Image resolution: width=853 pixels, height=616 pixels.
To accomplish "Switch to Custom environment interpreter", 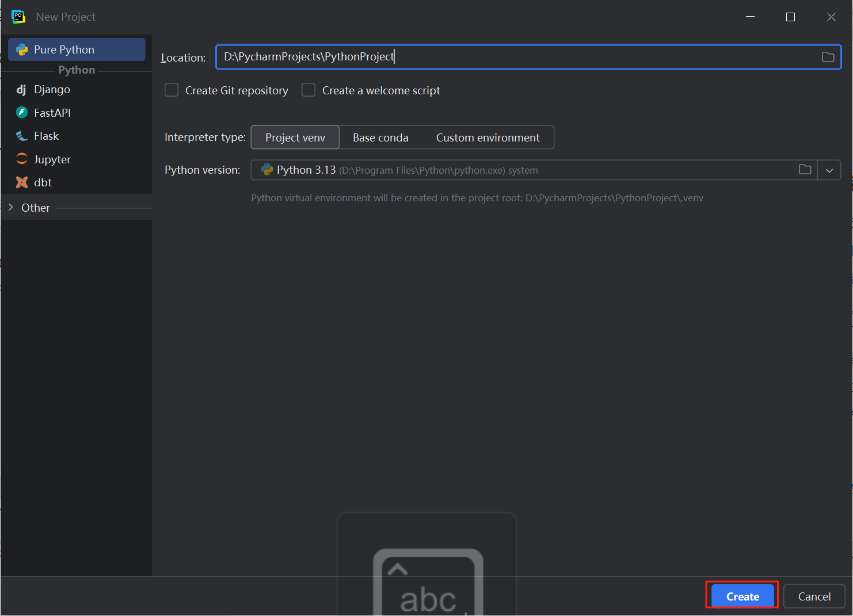I will coord(488,137).
